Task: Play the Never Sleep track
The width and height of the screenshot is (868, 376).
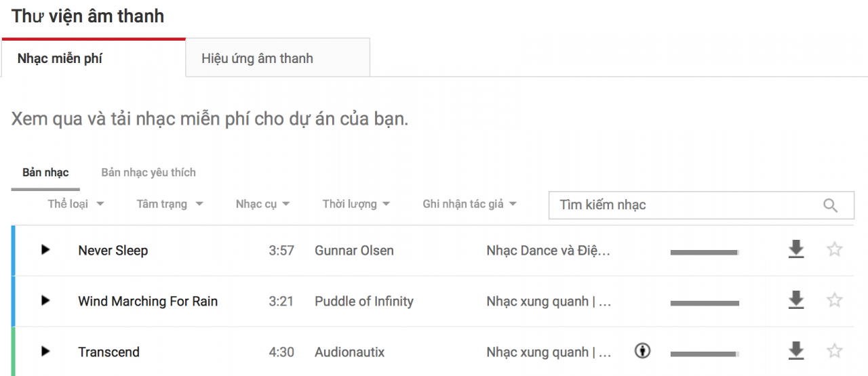Action: pos(45,250)
